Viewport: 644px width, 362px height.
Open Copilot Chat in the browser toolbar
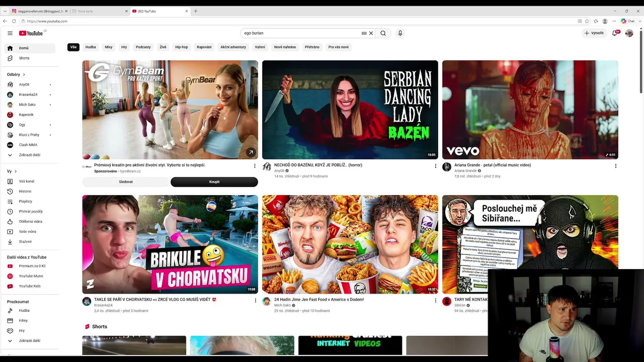pyautogui.click(x=627, y=21)
